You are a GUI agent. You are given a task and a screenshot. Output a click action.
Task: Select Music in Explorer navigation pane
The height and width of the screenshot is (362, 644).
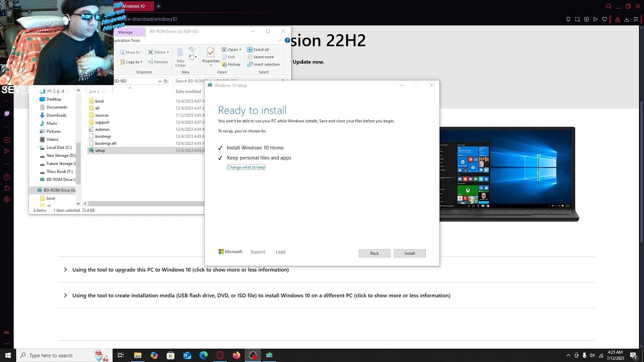coord(52,123)
